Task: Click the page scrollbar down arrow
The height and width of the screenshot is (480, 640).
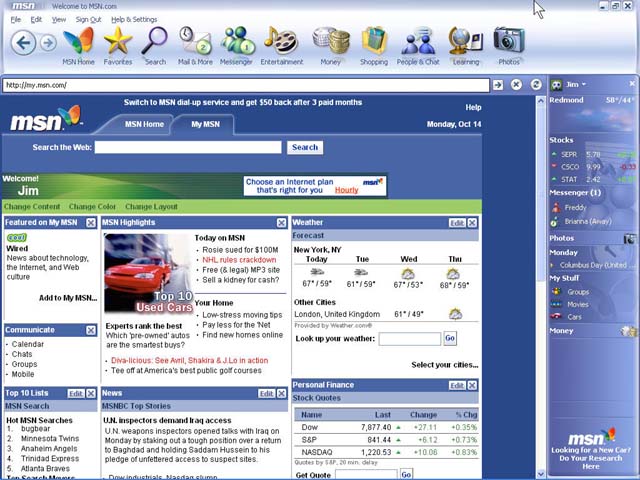Action: point(541,474)
